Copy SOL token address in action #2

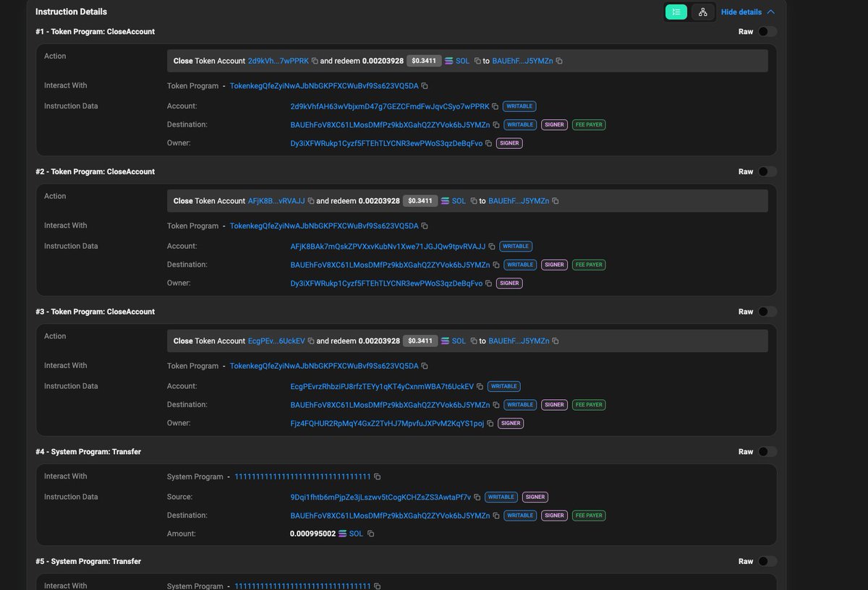(474, 201)
